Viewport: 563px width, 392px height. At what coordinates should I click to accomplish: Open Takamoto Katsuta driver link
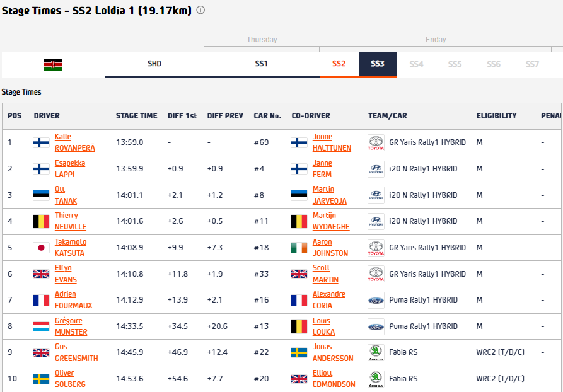pos(71,248)
